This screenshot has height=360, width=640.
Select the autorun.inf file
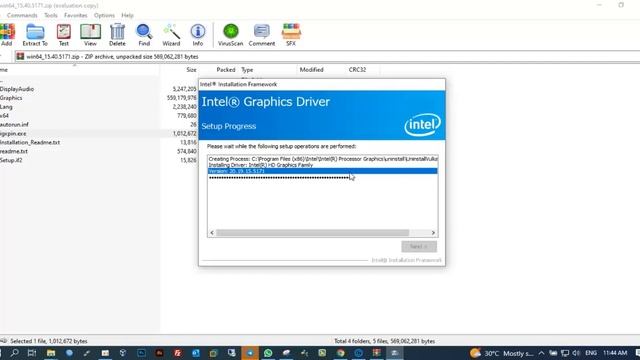pos(14,124)
